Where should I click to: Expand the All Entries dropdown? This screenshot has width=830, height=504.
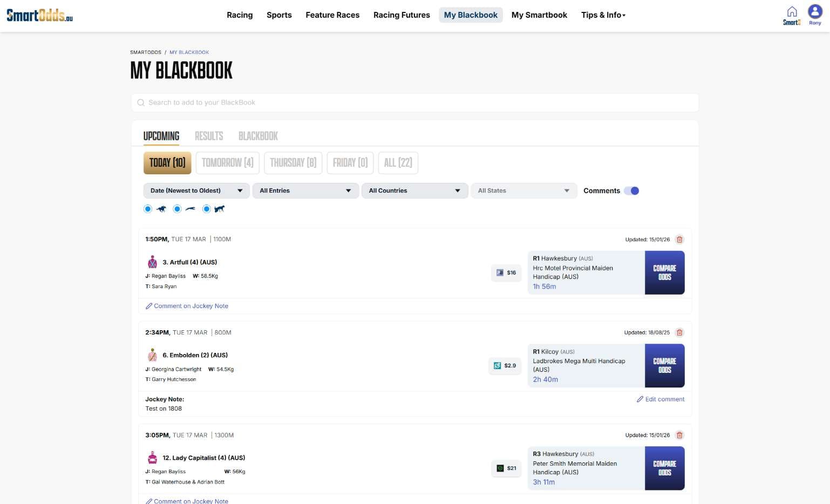305,191
